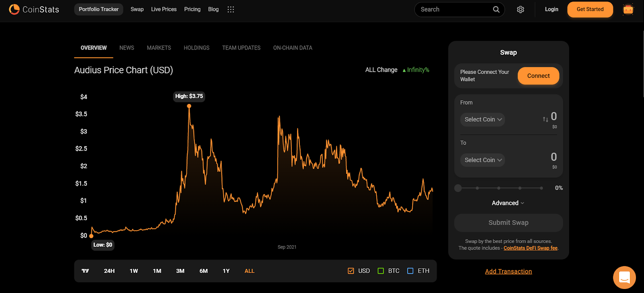Click the swap percentage slider handle
Image resolution: width=644 pixels, height=293 pixels.
pyautogui.click(x=458, y=188)
